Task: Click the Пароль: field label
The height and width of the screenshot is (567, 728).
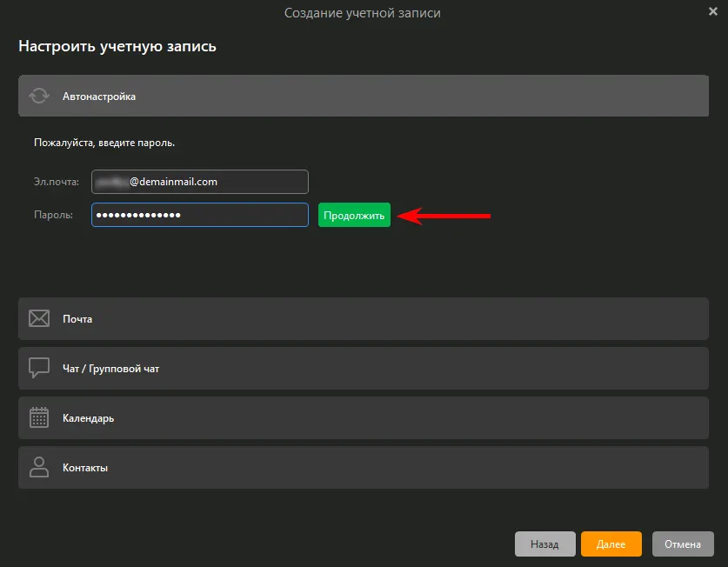Action: (x=52, y=215)
